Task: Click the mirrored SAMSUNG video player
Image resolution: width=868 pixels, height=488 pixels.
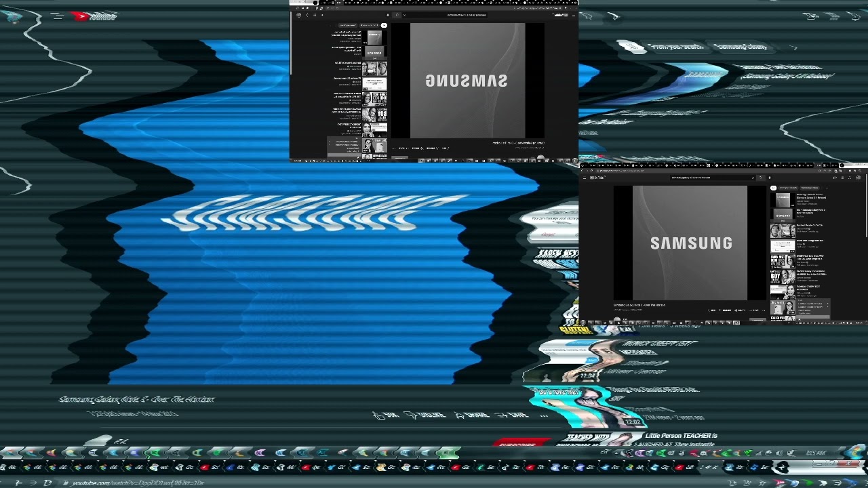Action: point(468,80)
